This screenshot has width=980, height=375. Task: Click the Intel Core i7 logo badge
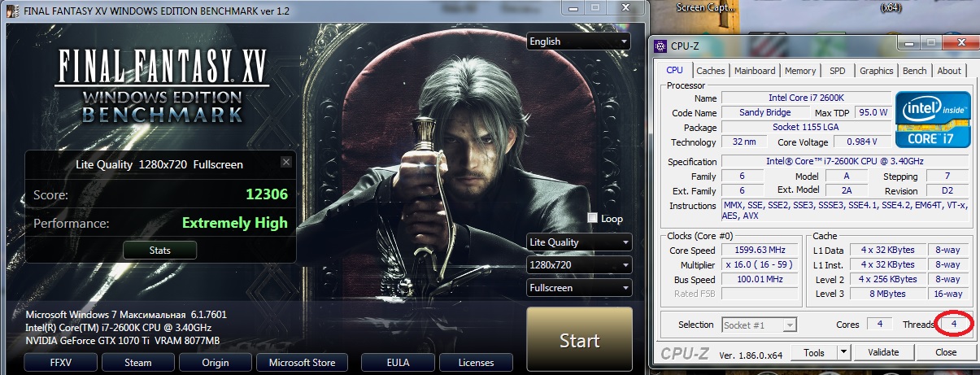tap(933, 120)
